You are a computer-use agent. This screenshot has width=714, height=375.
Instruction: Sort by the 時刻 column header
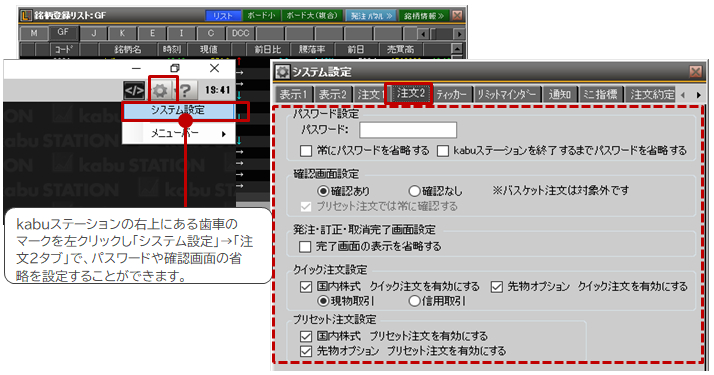point(172,49)
